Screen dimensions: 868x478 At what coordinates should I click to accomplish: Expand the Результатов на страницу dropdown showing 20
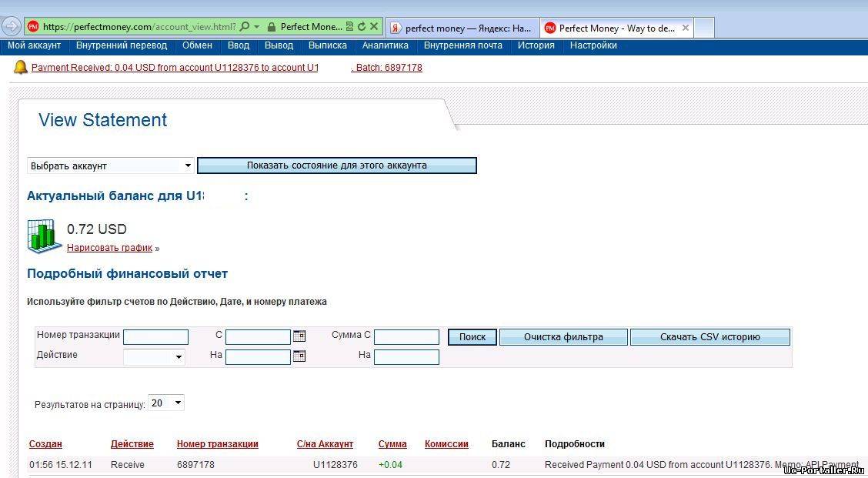coord(166,403)
